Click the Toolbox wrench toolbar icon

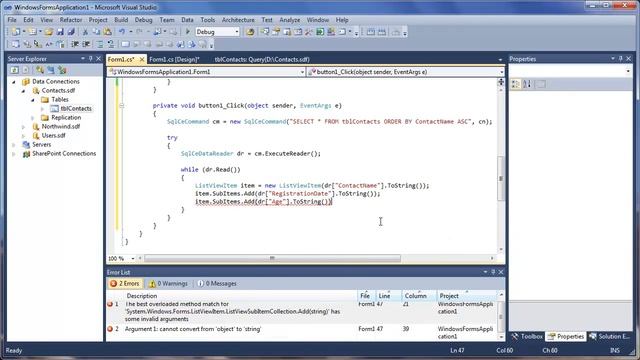[309, 32]
